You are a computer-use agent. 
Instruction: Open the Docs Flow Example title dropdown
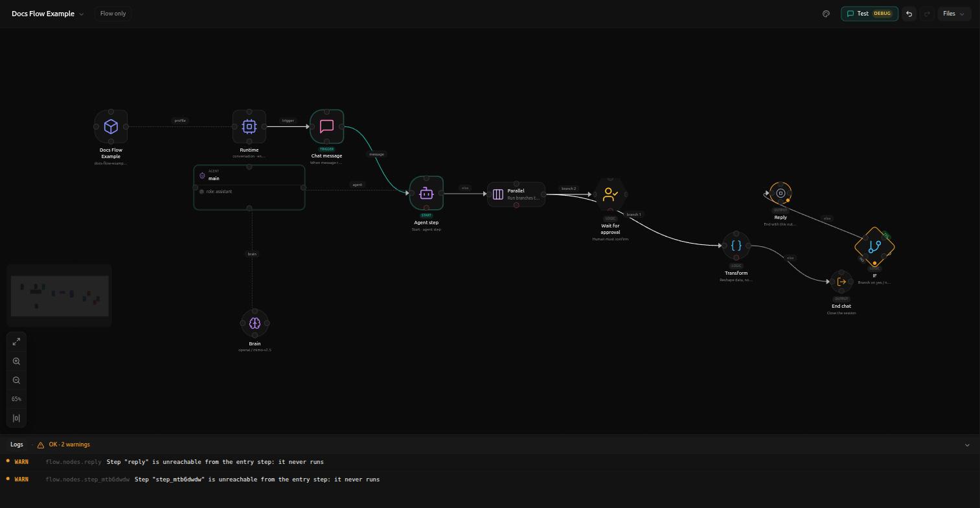tap(48, 14)
